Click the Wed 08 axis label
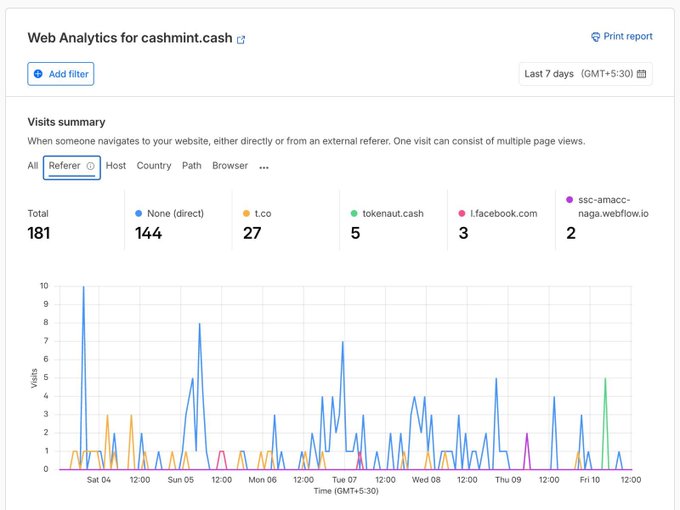Screen dimensions: 680x510 426,480
